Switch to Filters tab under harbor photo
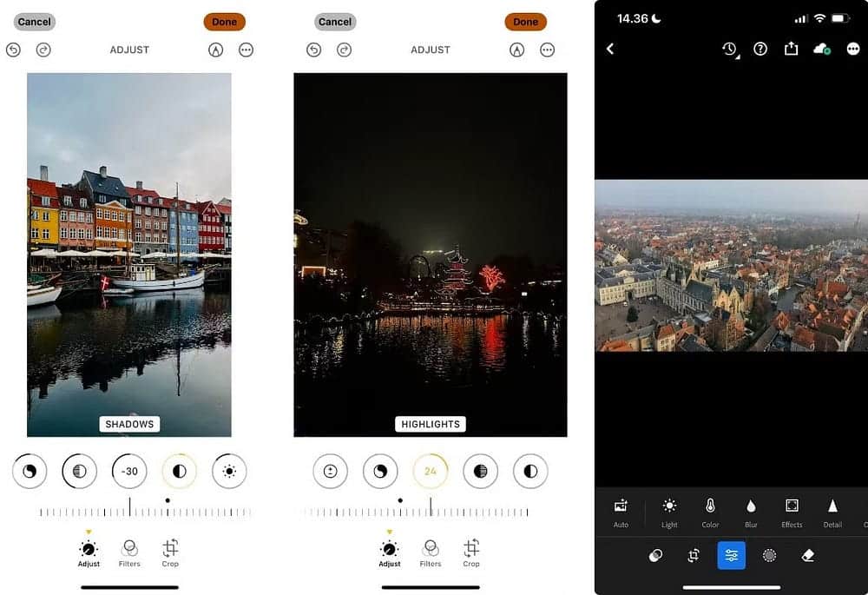Screen dimensions: 868x595 129,552
